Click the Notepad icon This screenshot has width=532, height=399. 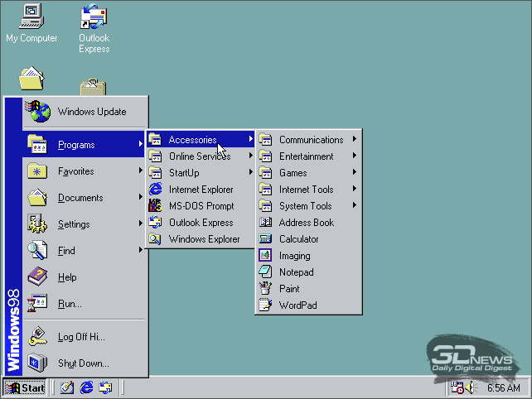(x=265, y=272)
